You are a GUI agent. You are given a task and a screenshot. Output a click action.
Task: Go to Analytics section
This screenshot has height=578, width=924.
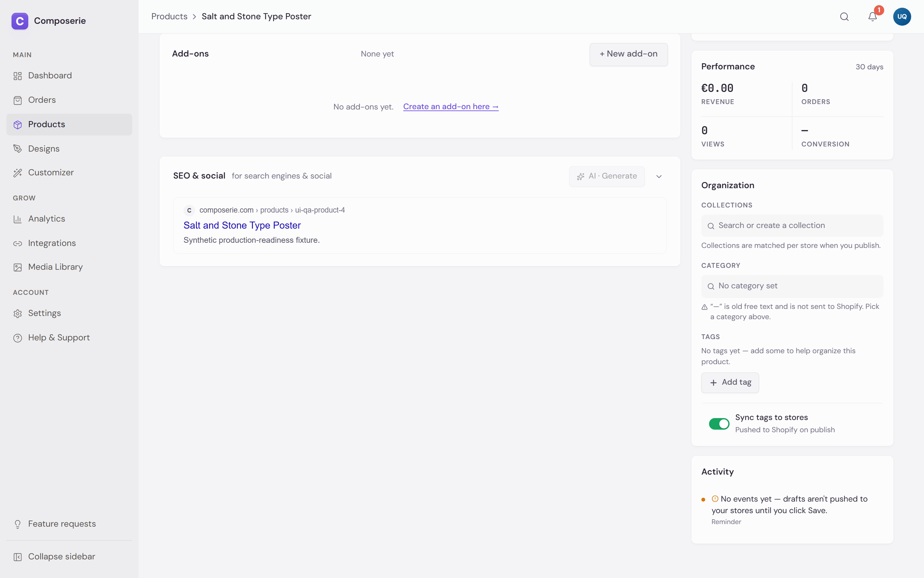[x=69, y=219]
